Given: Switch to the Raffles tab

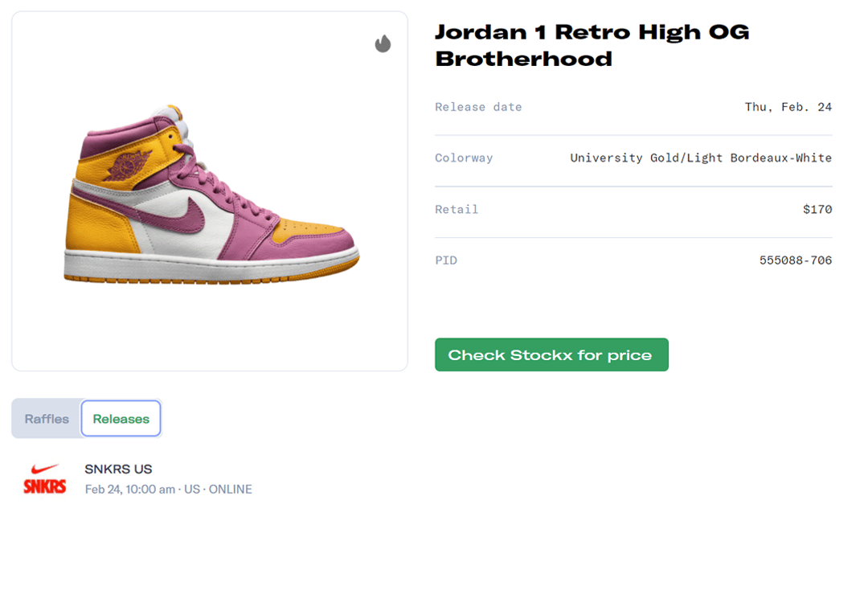Looking at the screenshot, I should (x=47, y=419).
